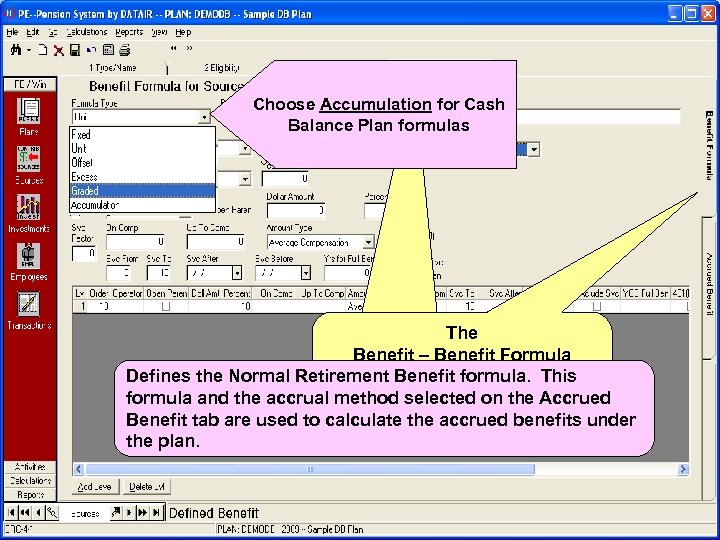The width and height of the screenshot is (720, 540).
Task: Click the Up To Comp input field
Action: tap(216, 242)
